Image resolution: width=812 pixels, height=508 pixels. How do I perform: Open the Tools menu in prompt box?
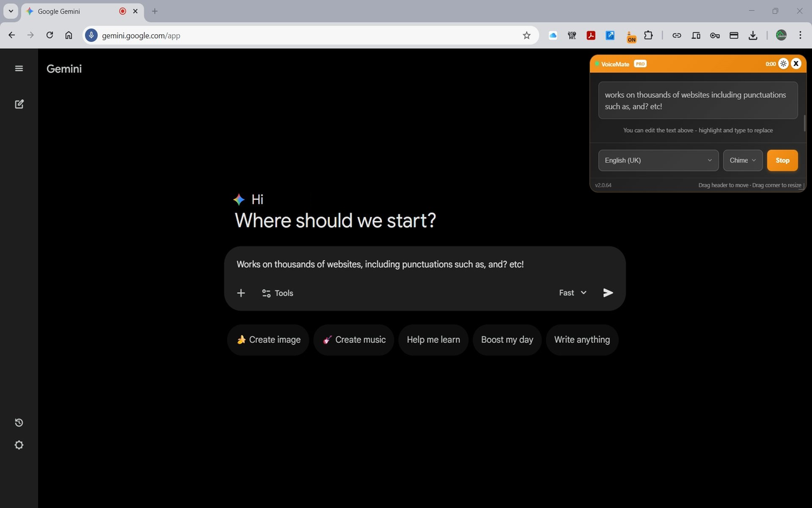pyautogui.click(x=277, y=293)
